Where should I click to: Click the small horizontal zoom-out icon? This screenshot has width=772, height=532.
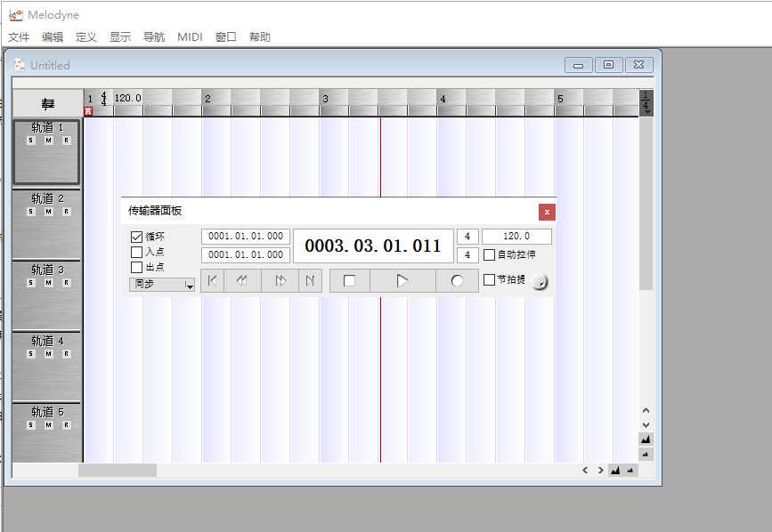coord(630,471)
